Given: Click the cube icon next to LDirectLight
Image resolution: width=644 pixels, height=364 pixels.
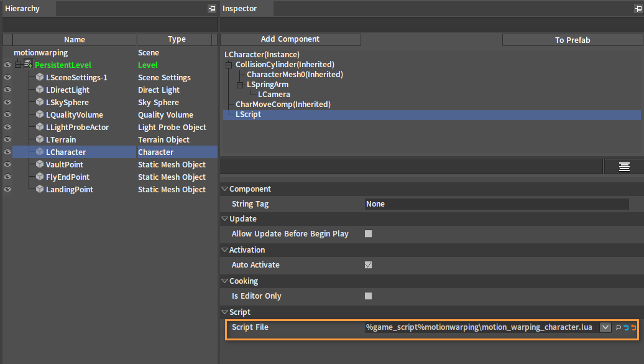Looking at the screenshot, I should coord(39,89).
